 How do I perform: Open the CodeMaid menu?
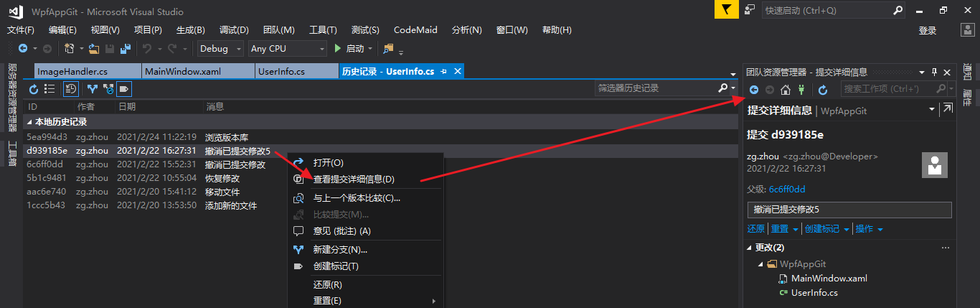pos(415,30)
